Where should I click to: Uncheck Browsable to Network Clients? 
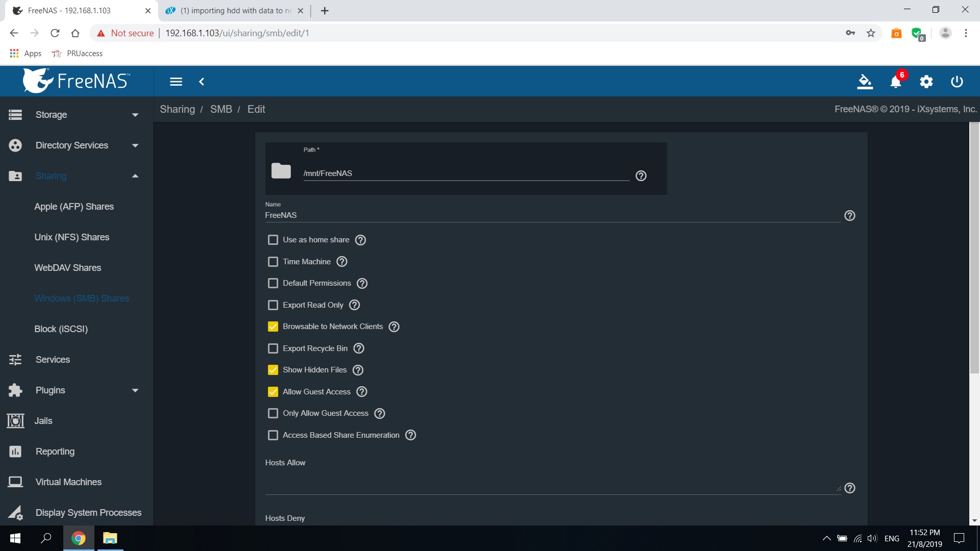273,327
